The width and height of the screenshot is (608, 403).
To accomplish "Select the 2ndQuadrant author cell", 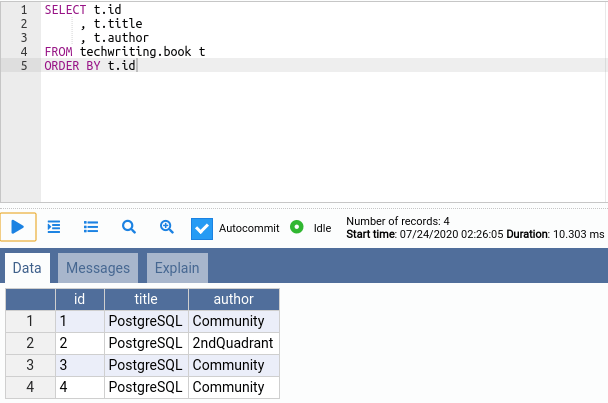I will (x=233, y=343).
